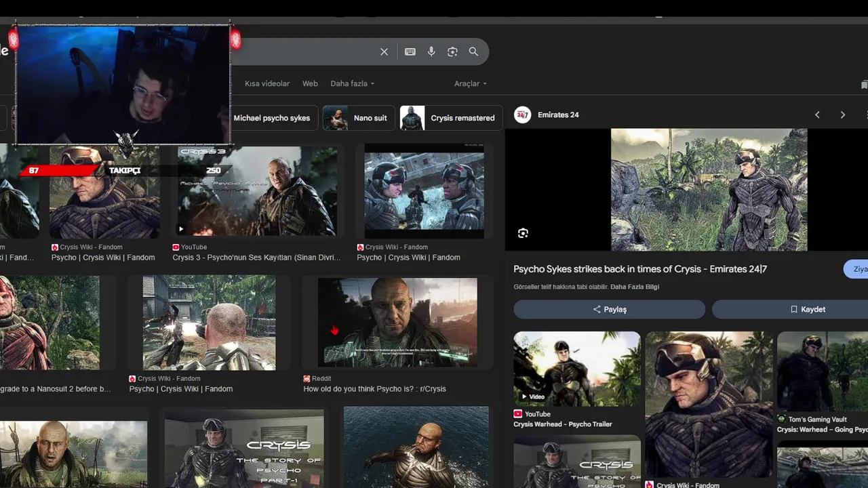868x488 pixels.
Task: Select the Michael psycho sykes chip
Action: tap(271, 118)
